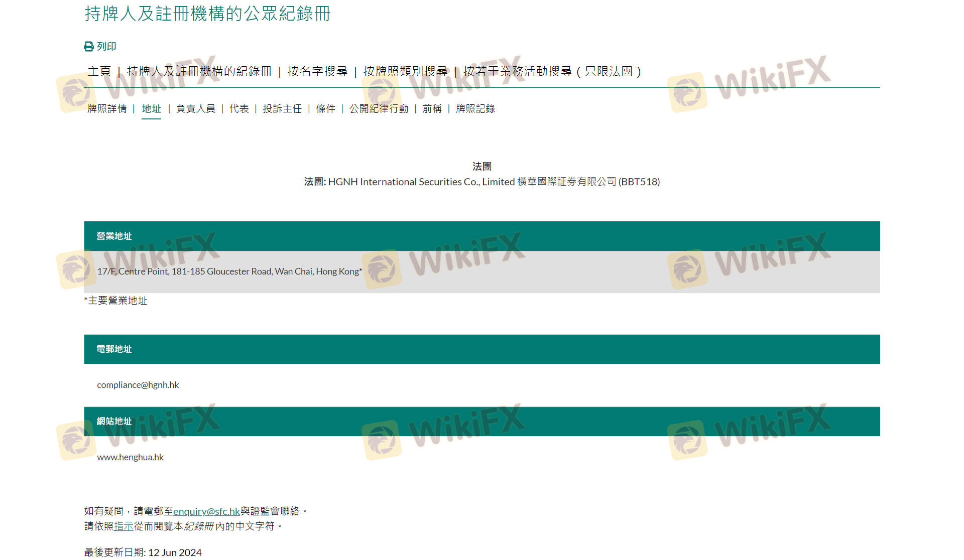Click the enquiry@sfc.hk email link
Screen dimensions: 964x560
click(x=206, y=511)
